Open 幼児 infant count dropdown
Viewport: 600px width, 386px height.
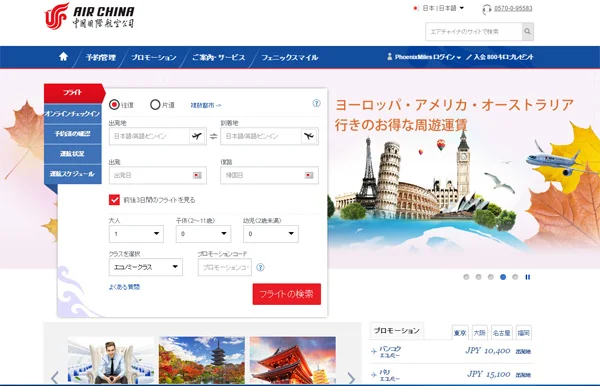271,234
